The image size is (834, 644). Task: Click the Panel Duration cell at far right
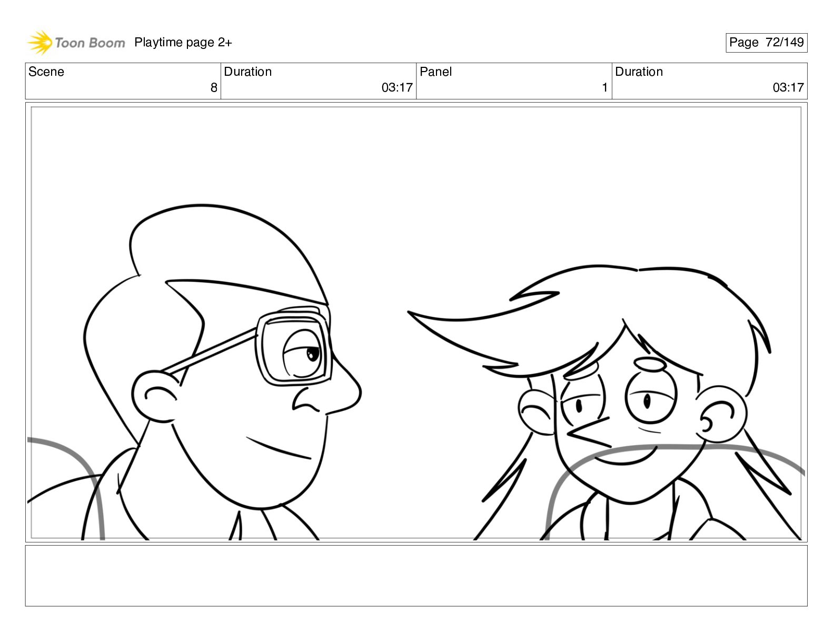click(x=709, y=81)
